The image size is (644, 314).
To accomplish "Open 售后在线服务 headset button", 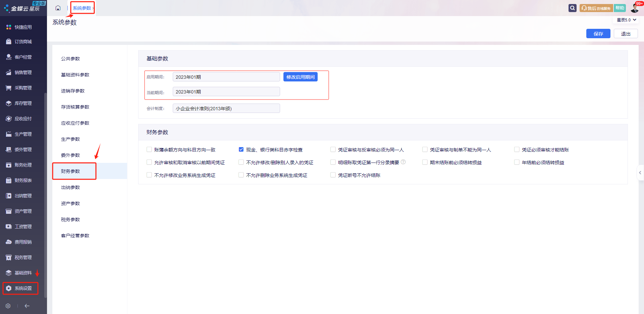I will [596, 8].
